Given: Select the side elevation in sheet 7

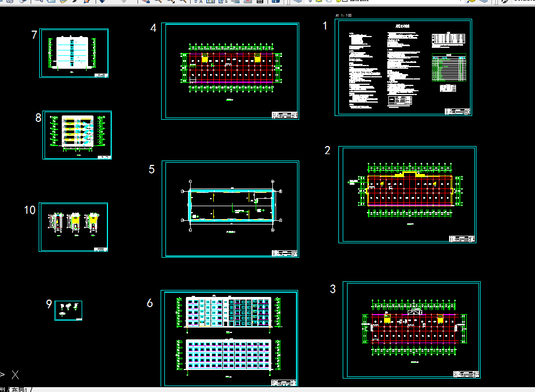Looking at the screenshot, I should 73,53.
